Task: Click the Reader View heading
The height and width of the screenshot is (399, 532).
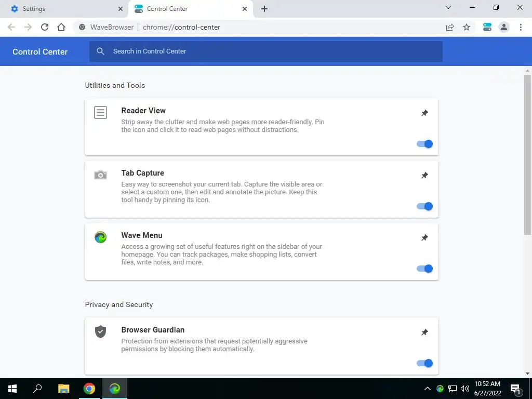Action: [x=143, y=111]
